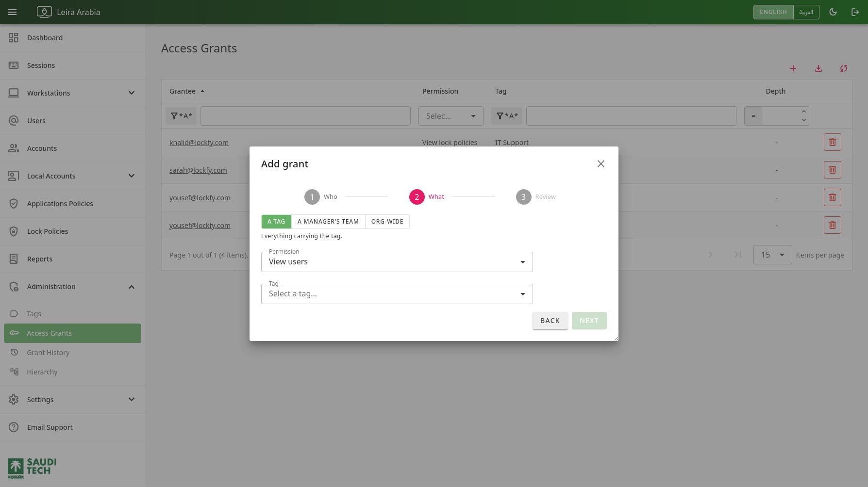Select the ORG-WIDE scope option
This screenshot has height=487, width=868.
point(387,222)
